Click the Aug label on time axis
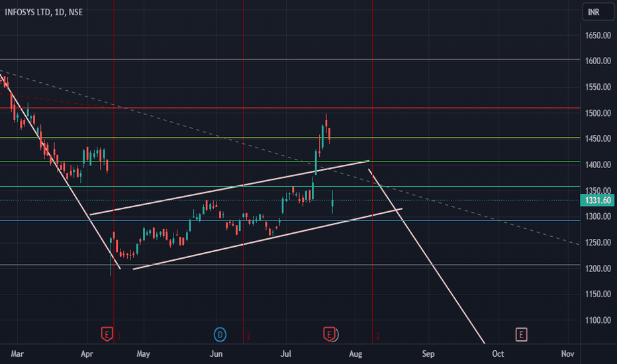The image size is (617, 364). [x=356, y=354]
